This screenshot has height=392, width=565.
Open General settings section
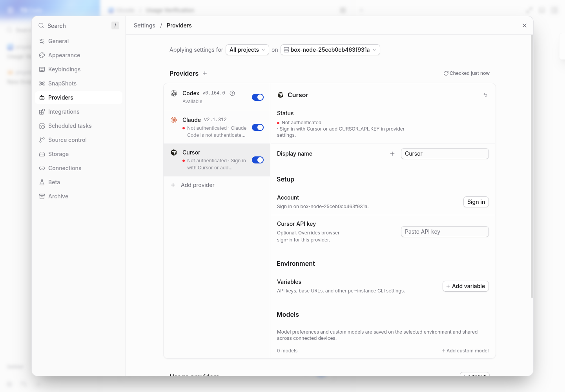[78, 41]
